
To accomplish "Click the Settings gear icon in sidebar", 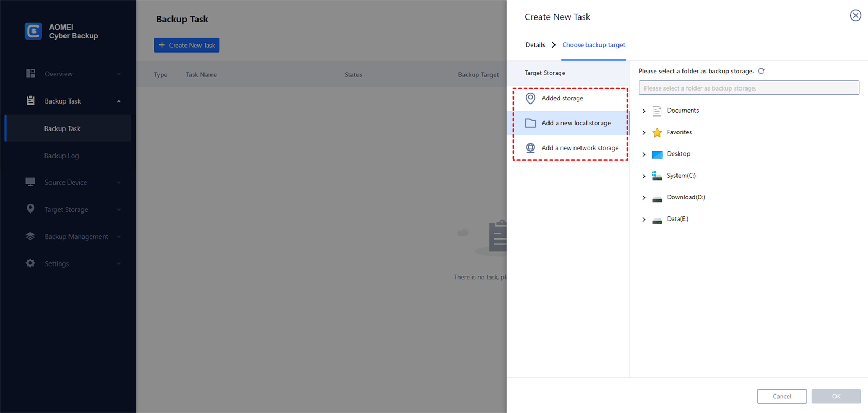I will pyautogui.click(x=30, y=263).
